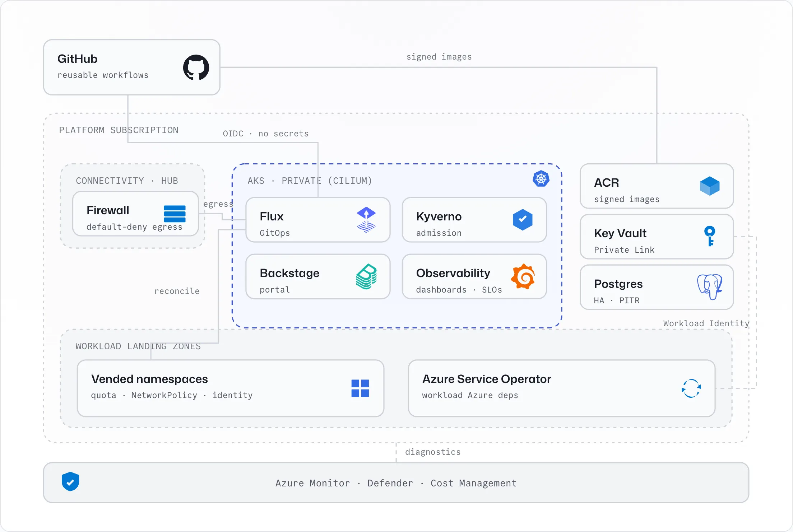Click "default-deny egress" subtitle
This screenshot has height=532, width=793.
pyautogui.click(x=135, y=227)
